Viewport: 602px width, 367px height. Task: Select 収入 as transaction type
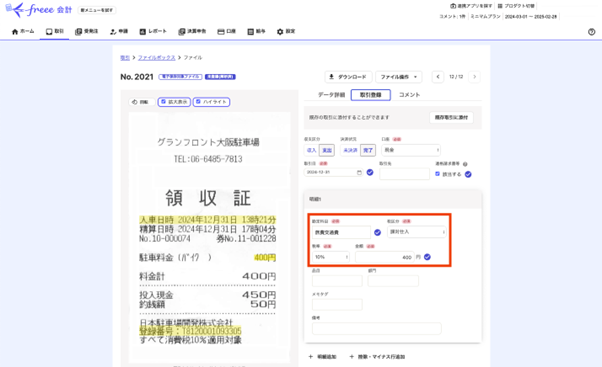click(311, 150)
